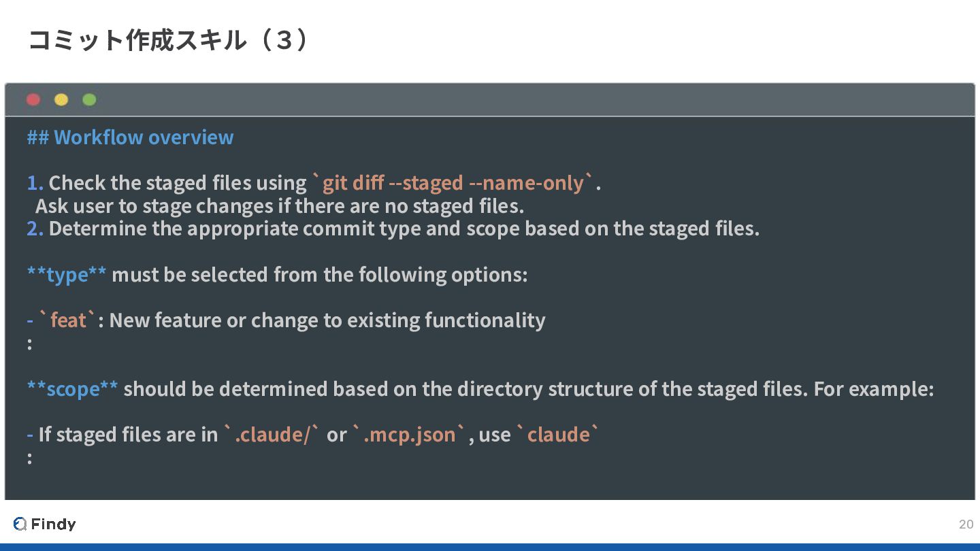This screenshot has width=980, height=551.
Task: Click the bold **scope** keyword
Action: click(x=72, y=388)
